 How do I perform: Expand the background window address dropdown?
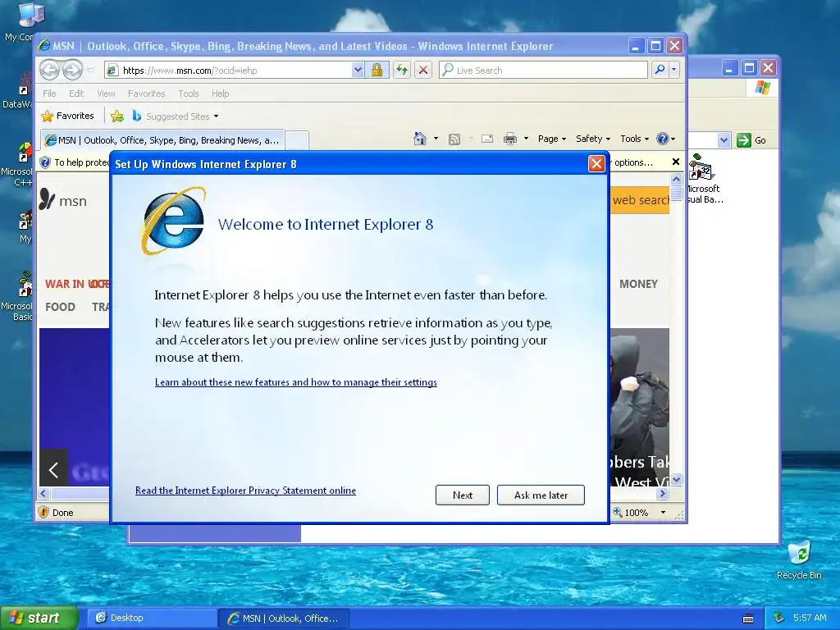(x=724, y=139)
